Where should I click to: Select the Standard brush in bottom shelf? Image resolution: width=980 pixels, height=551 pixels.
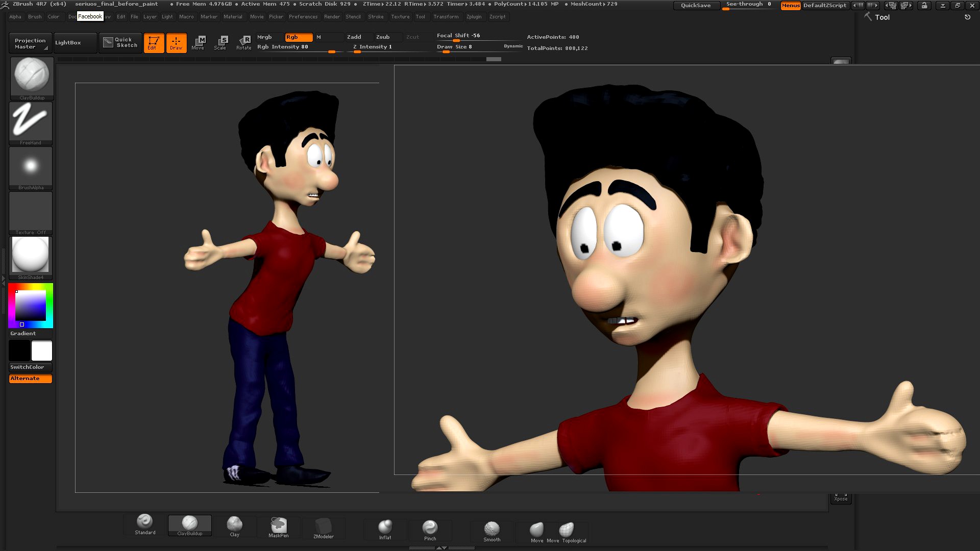point(145,524)
